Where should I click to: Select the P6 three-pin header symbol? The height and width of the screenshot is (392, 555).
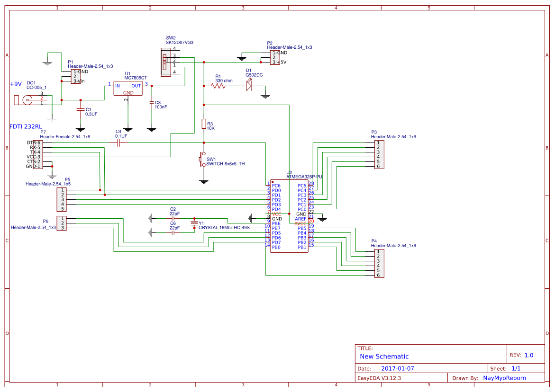pos(62,223)
